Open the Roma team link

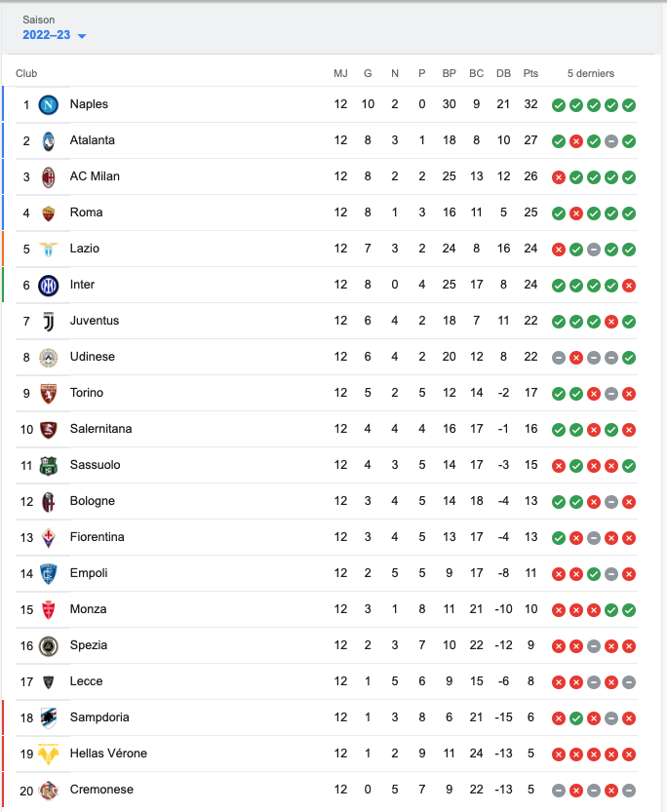click(86, 213)
